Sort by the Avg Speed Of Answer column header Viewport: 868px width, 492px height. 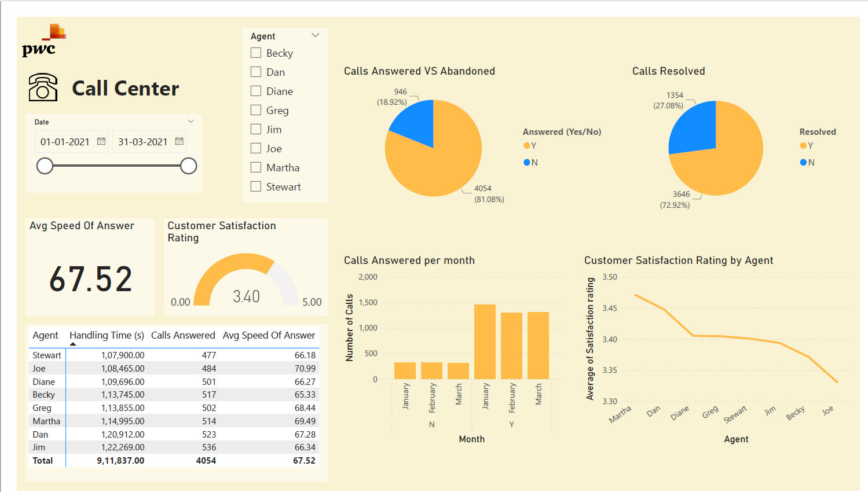pos(269,335)
